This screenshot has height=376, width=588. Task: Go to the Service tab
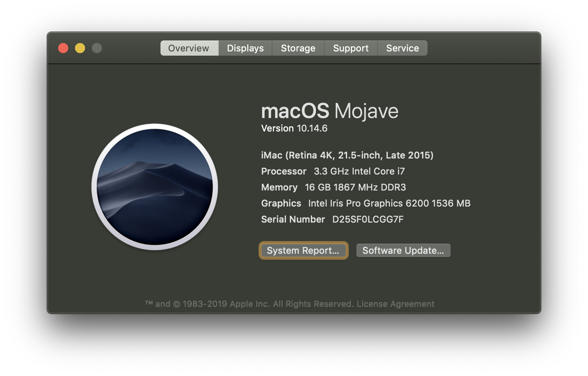pyautogui.click(x=402, y=48)
